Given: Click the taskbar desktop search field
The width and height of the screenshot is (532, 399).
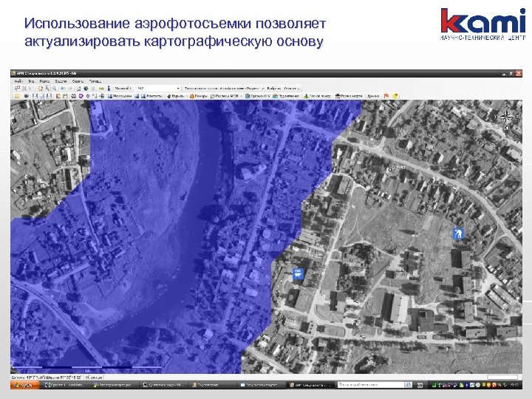Looking at the screenshot, I should tap(370, 385).
